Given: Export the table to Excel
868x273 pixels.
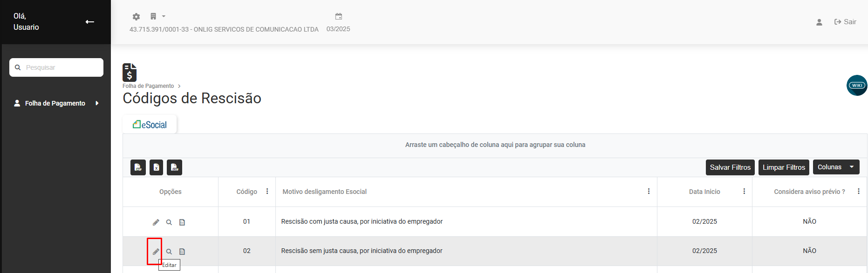Looking at the screenshot, I should (x=157, y=167).
